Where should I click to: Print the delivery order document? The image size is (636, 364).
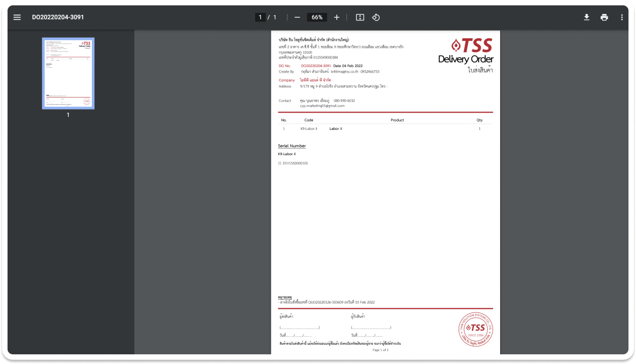(604, 17)
